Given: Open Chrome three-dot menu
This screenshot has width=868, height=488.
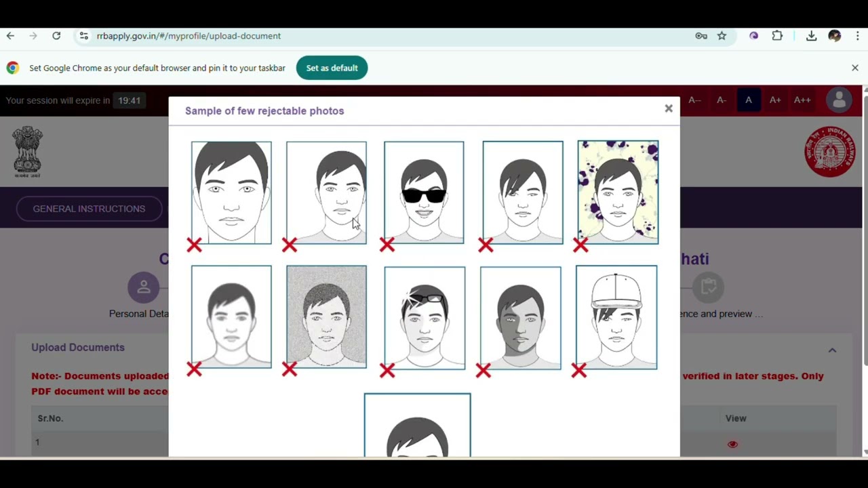Looking at the screenshot, I should [858, 36].
